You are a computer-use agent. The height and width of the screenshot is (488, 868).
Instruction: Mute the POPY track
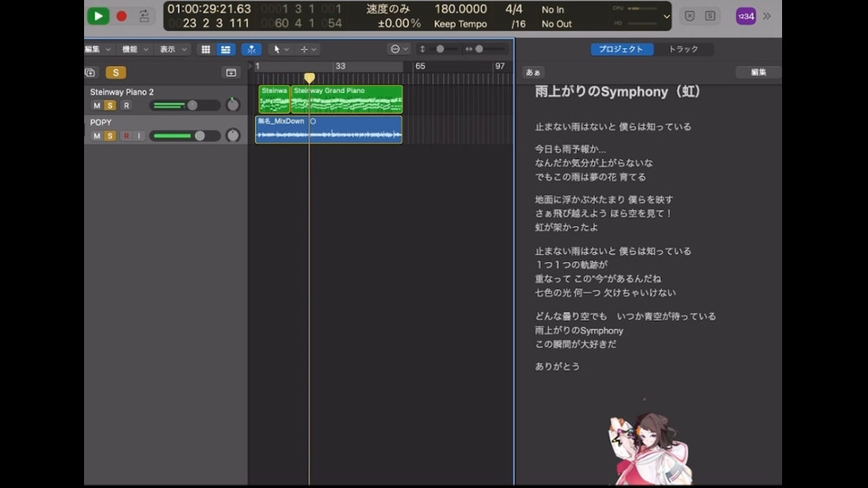pyautogui.click(x=97, y=136)
